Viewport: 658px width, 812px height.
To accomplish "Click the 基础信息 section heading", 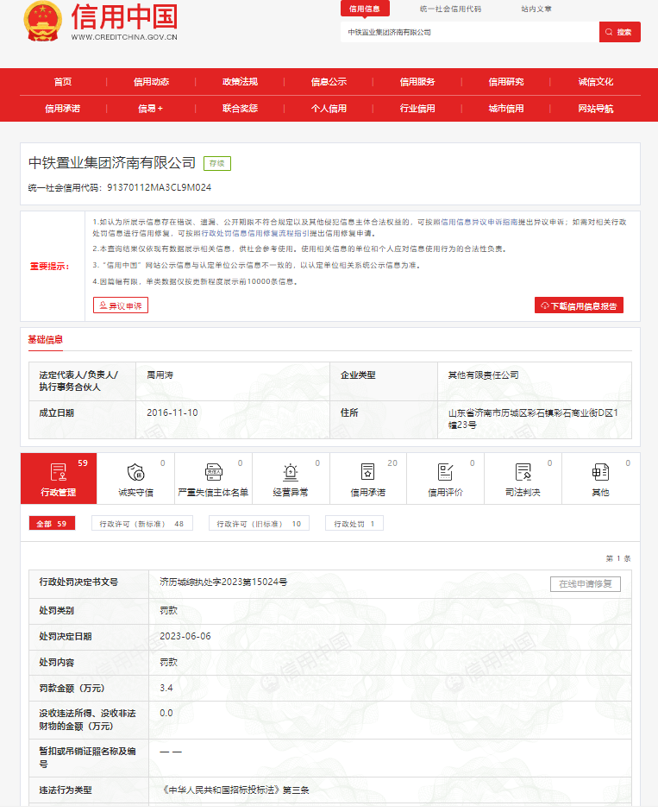I will (45, 340).
